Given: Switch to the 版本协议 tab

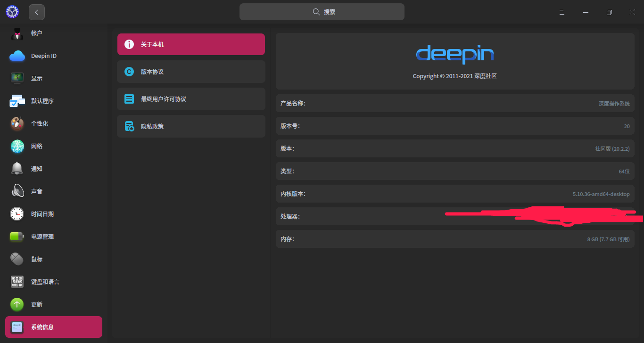Looking at the screenshot, I should pyautogui.click(x=191, y=72).
